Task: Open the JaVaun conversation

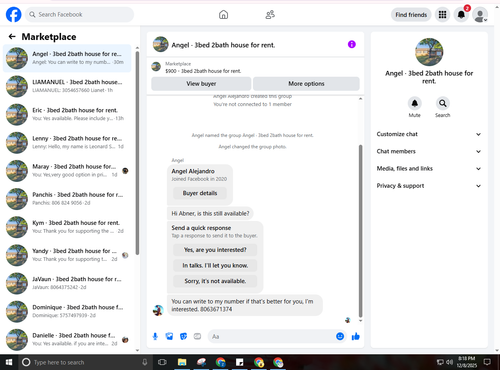Action: (x=67, y=283)
